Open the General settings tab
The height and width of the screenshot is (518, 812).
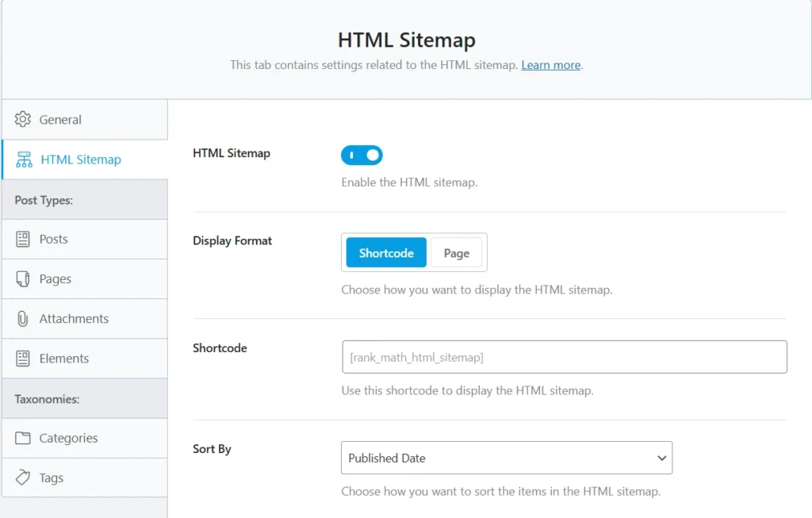(x=60, y=120)
